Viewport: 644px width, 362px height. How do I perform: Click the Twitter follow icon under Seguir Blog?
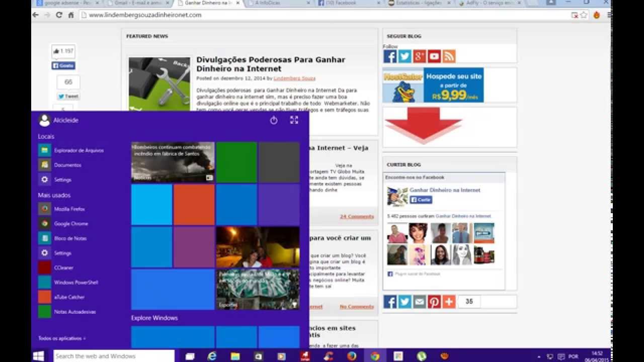coord(405,56)
